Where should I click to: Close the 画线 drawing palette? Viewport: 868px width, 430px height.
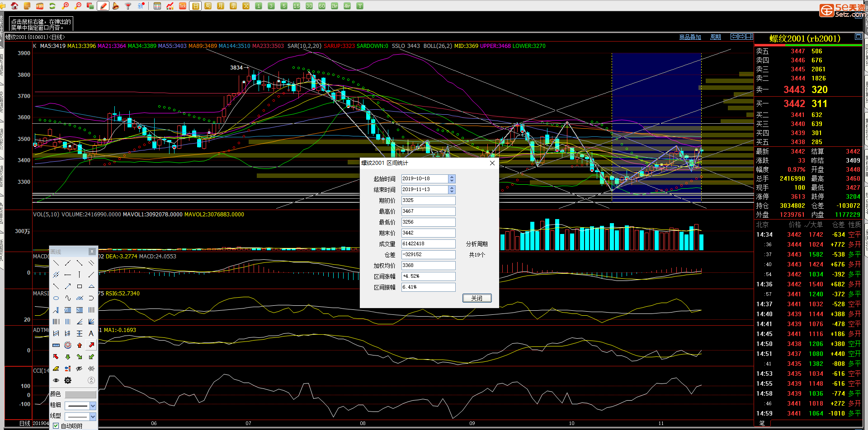[92, 252]
